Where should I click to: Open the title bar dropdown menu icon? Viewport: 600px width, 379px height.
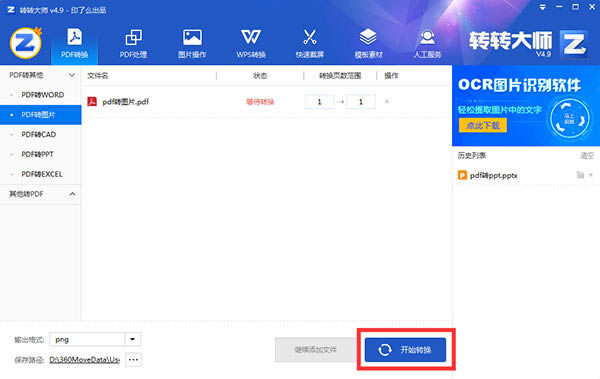click(x=542, y=7)
